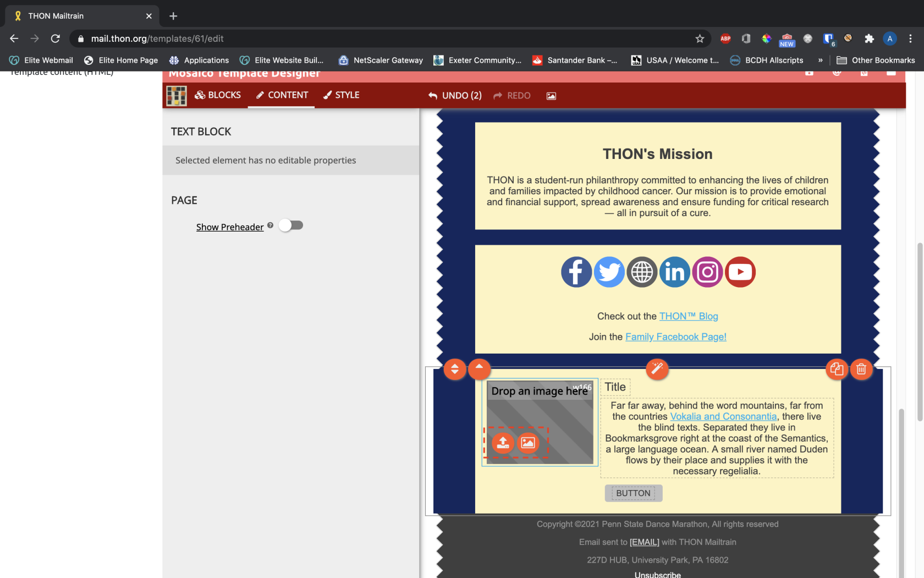Click the Drop an image here placeholder
This screenshot has height=578, width=924.
(540, 422)
